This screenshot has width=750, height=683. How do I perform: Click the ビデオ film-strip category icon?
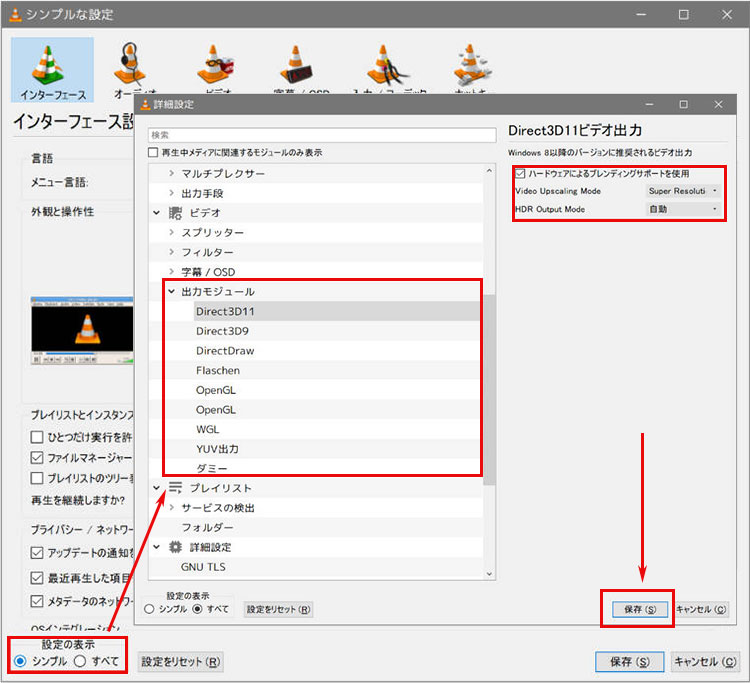pos(175,213)
